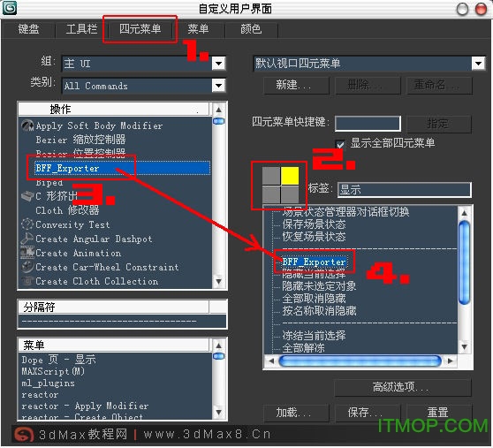Image resolution: width=493 pixels, height=448 pixels.
Task: Select reactor - Apply Modifier menu entry
Action: point(85,406)
